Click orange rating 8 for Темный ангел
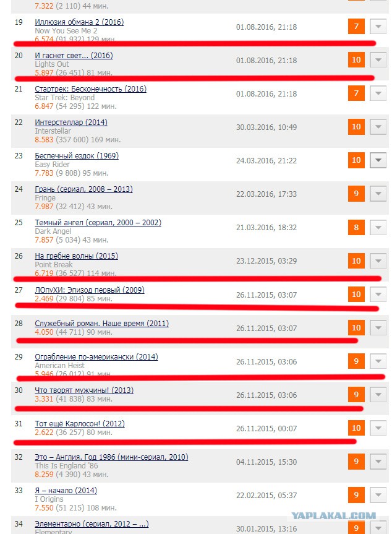 [356, 227]
